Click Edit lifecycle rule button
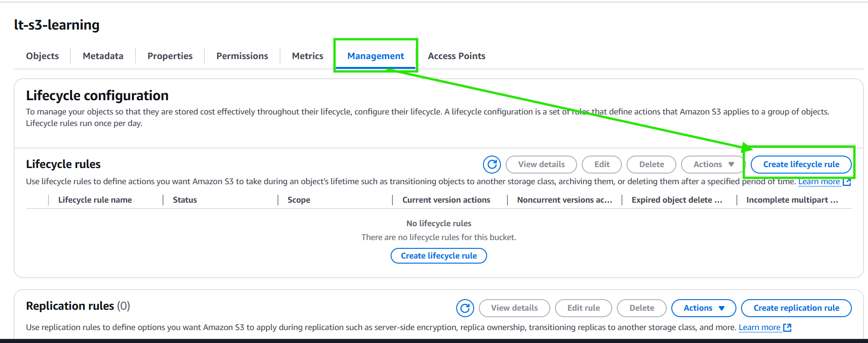 point(602,164)
